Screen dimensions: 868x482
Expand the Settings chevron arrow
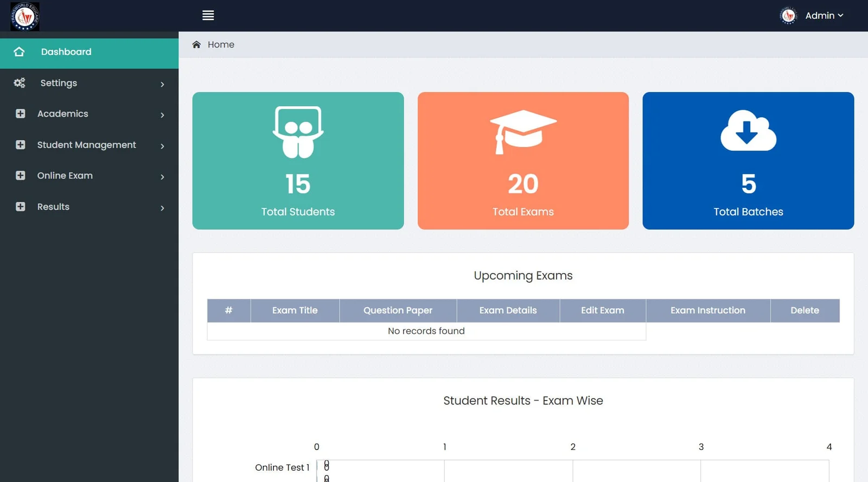[x=162, y=84]
